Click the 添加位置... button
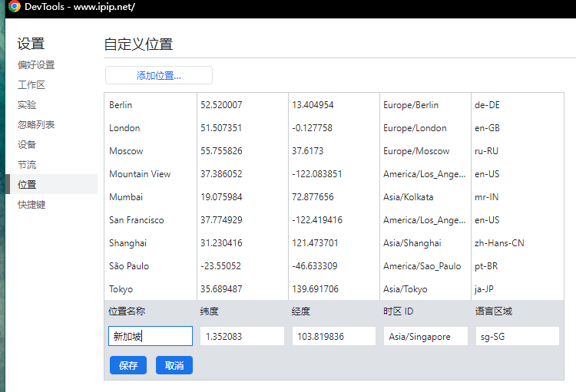Screen dimensions: 576x392 click(x=159, y=75)
